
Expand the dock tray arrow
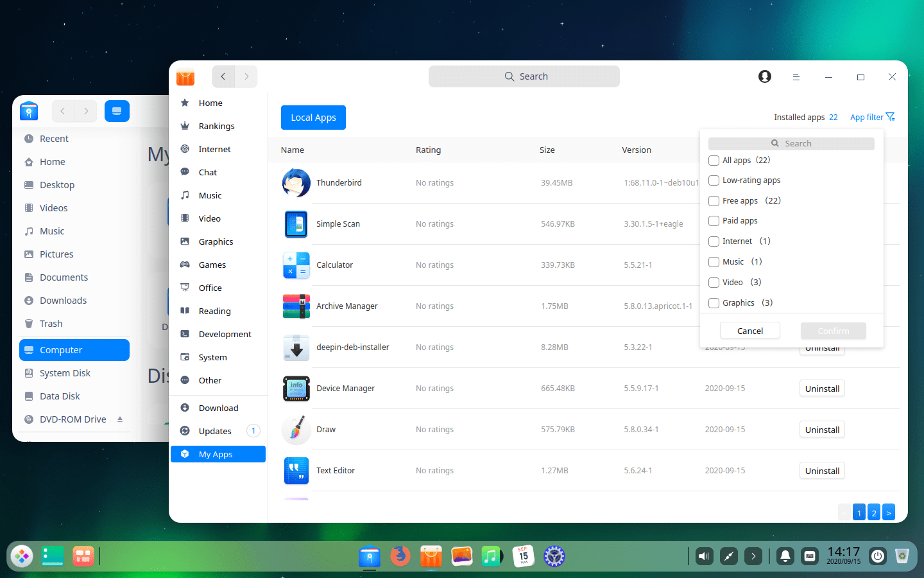click(x=753, y=556)
